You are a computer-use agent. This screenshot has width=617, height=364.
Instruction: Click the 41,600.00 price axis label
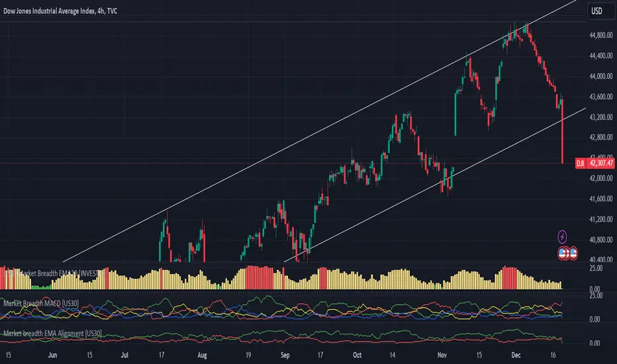point(600,199)
